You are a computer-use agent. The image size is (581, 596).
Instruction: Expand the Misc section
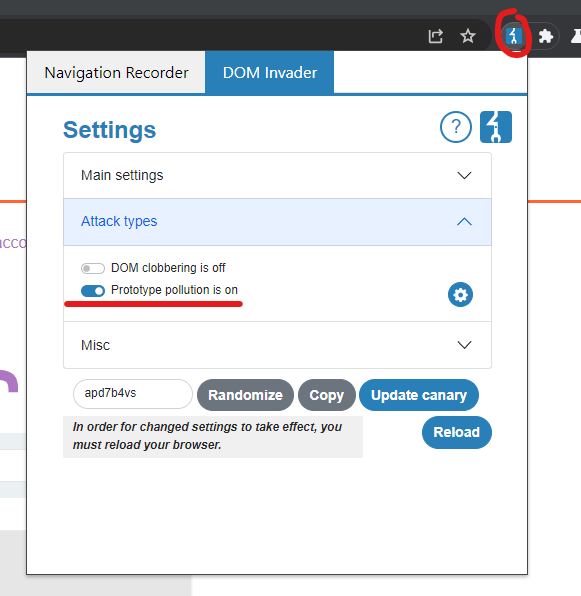(x=277, y=345)
